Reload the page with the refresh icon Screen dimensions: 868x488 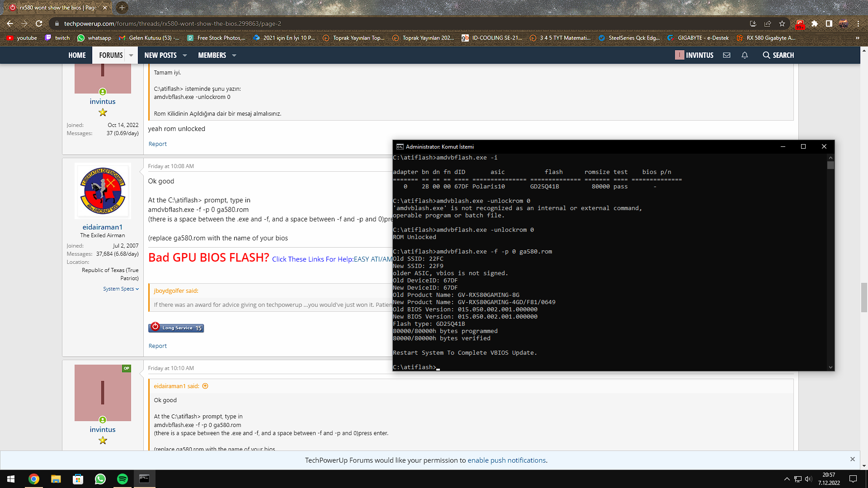pyautogui.click(x=39, y=23)
